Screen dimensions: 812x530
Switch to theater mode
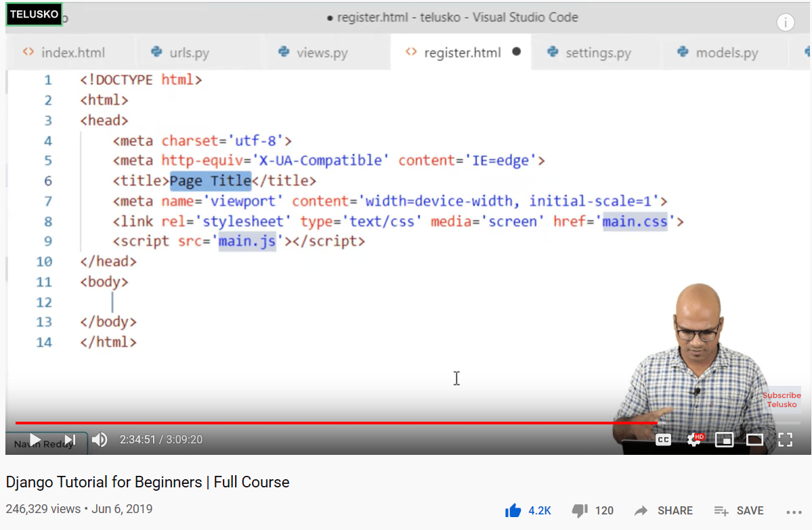tap(754, 440)
